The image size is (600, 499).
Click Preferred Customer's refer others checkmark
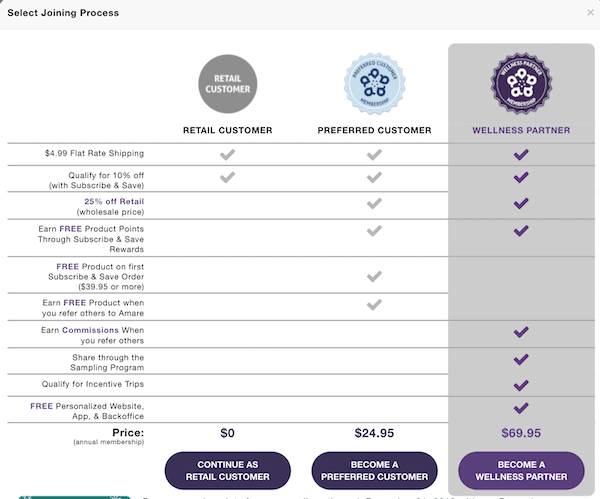pyautogui.click(x=374, y=305)
